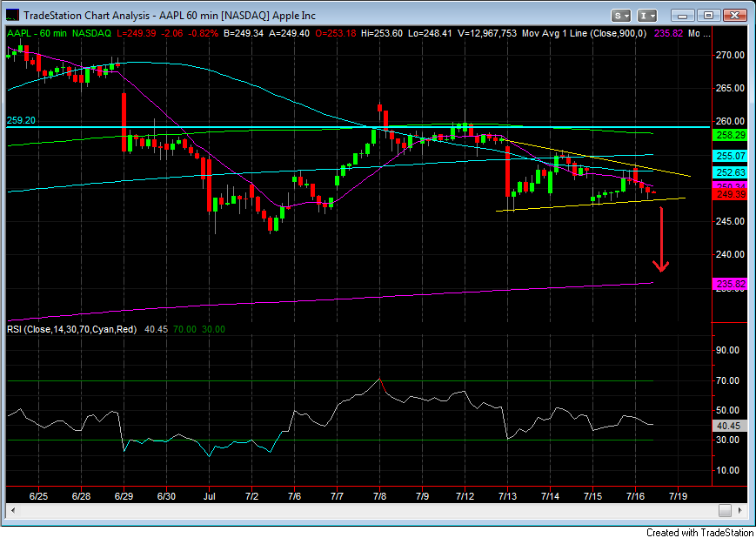The height and width of the screenshot is (538, 756).
Task: Click the scrollbar left arrow button
Action: click(13, 510)
